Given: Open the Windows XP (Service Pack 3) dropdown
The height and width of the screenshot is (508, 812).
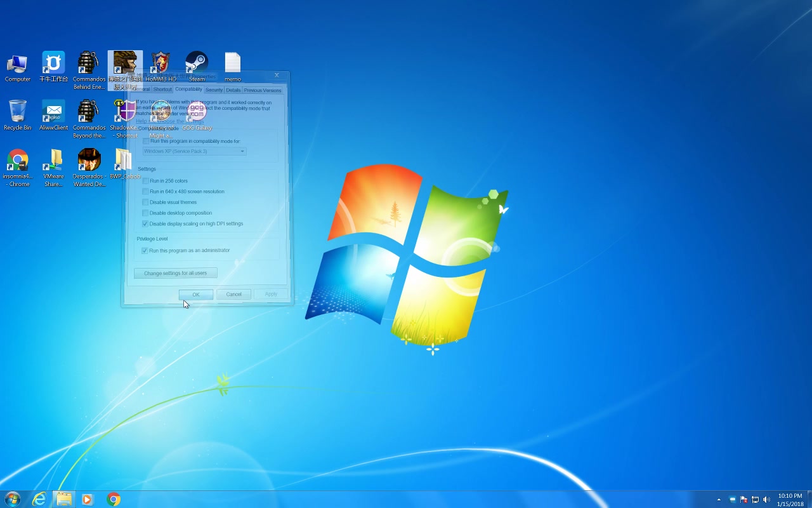Looking at the screenshot, I should click(195, 151).
